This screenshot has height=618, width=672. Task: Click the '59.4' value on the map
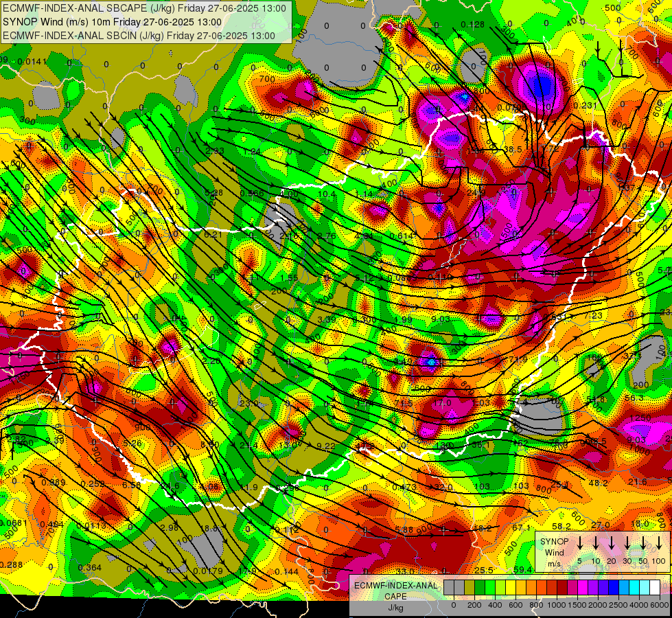point(522,569)
